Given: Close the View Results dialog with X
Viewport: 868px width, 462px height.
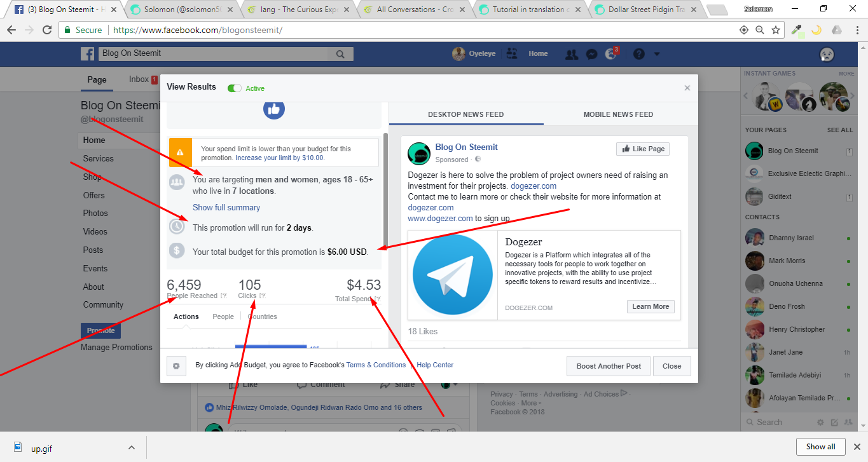Looking at the screenshot, I should [x=687, y=88].
